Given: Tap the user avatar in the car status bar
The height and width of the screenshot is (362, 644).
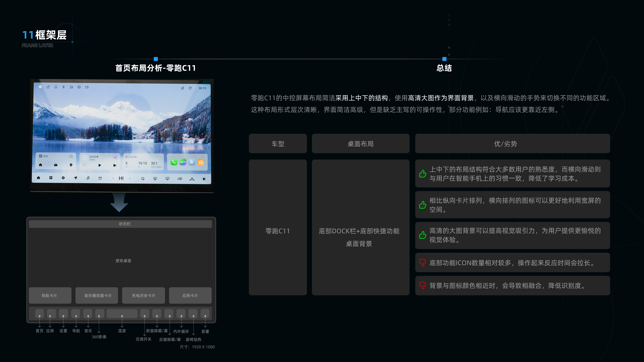Looking at the screenshot, I should pos(40,87).
